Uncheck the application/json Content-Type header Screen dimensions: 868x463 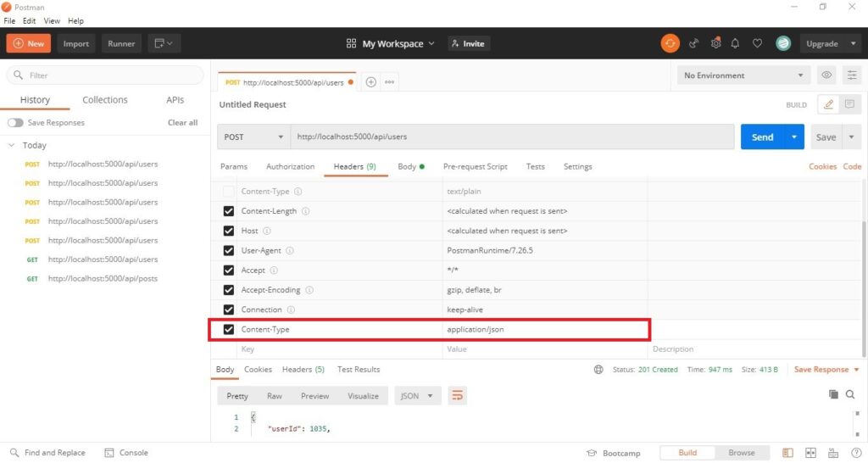[x=228, y=330]
